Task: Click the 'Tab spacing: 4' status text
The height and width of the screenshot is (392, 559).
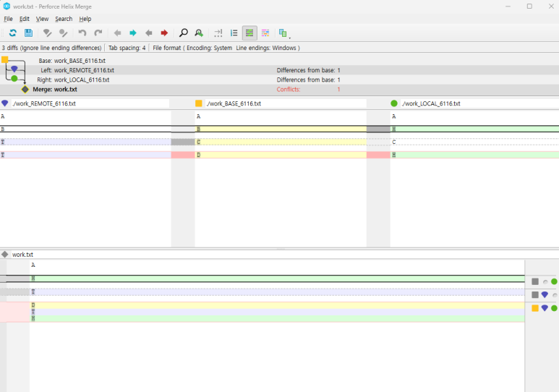Action: (x=127, y=48)
